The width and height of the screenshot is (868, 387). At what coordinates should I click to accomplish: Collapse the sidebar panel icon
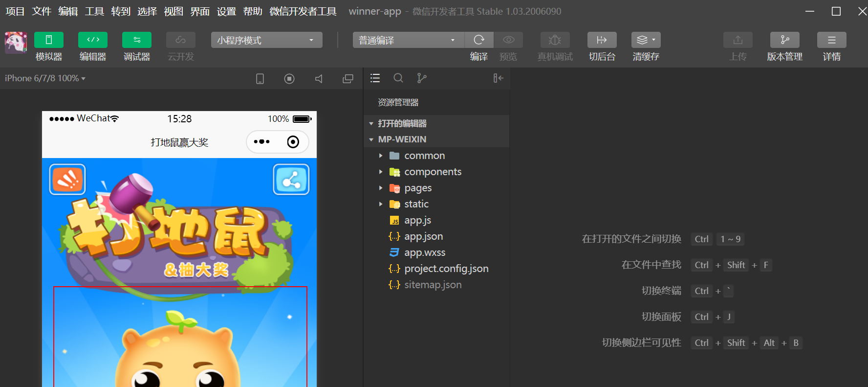498,78
